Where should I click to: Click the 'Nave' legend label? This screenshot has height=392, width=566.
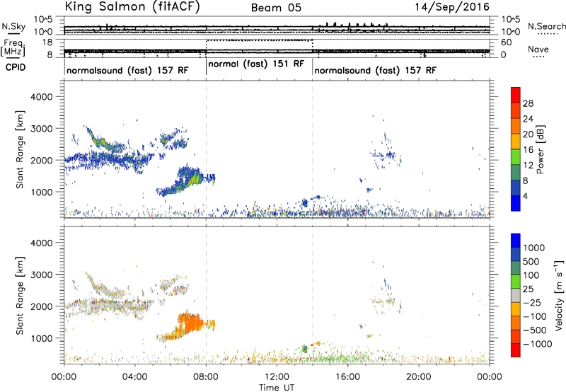[x=538, y=49]
